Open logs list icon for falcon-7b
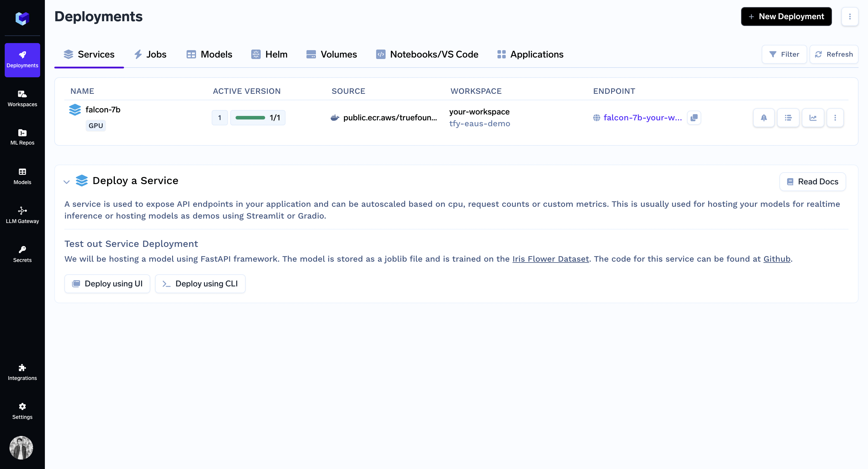 (788, 117)
